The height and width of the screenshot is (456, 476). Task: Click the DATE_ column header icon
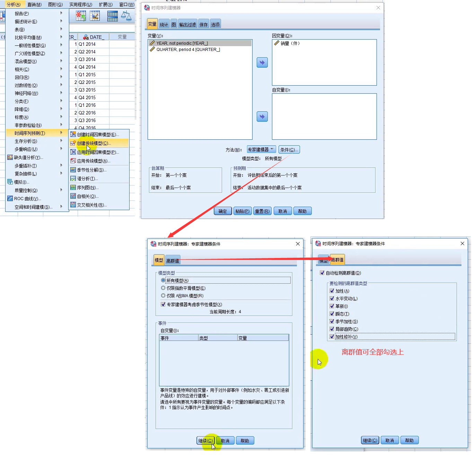(x=86, y=37)
